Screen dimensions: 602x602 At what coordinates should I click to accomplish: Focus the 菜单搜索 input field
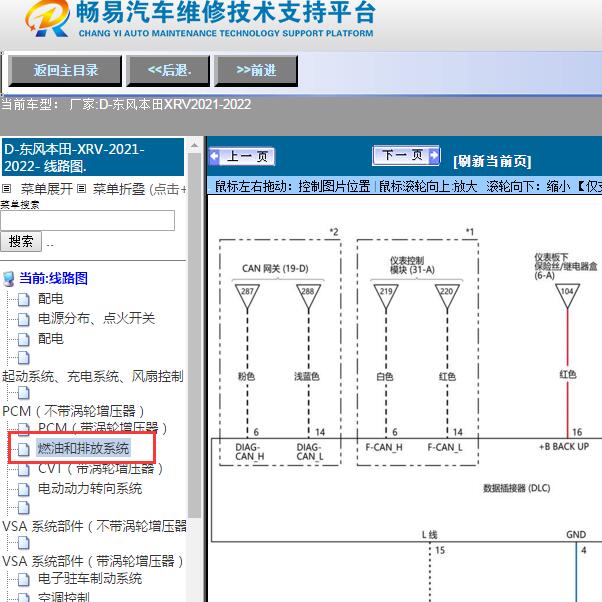click(87, 220)
